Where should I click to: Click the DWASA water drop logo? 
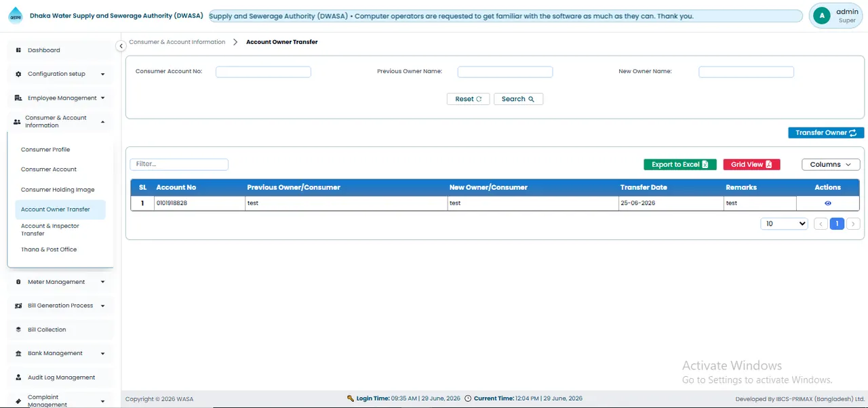click(x=15, y=16)
